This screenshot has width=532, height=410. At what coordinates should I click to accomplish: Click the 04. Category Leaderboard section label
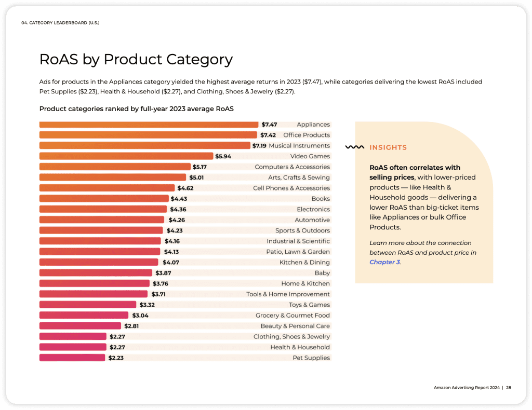[60, 23]
